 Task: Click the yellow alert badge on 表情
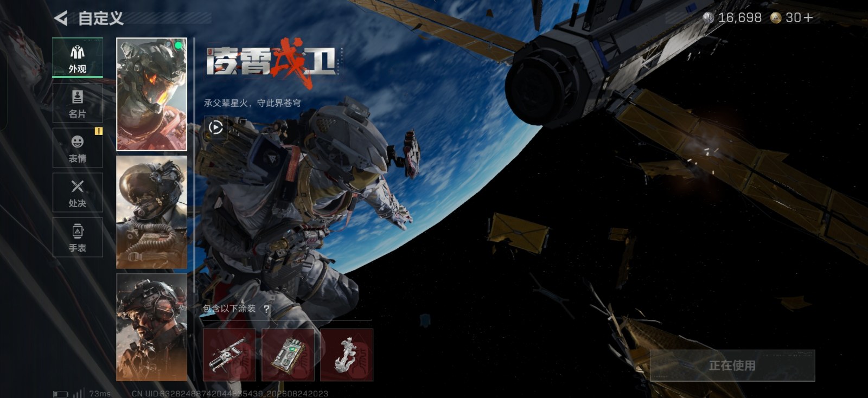[98, 131]
